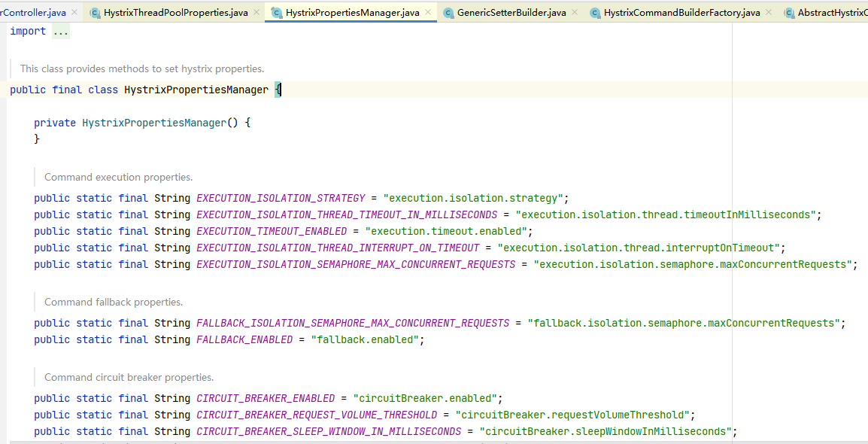Click the string "circuitBreaker.sleepWindowInMilliseconds"
Screen dimensions: 868x444
click(x=605, y=432)
